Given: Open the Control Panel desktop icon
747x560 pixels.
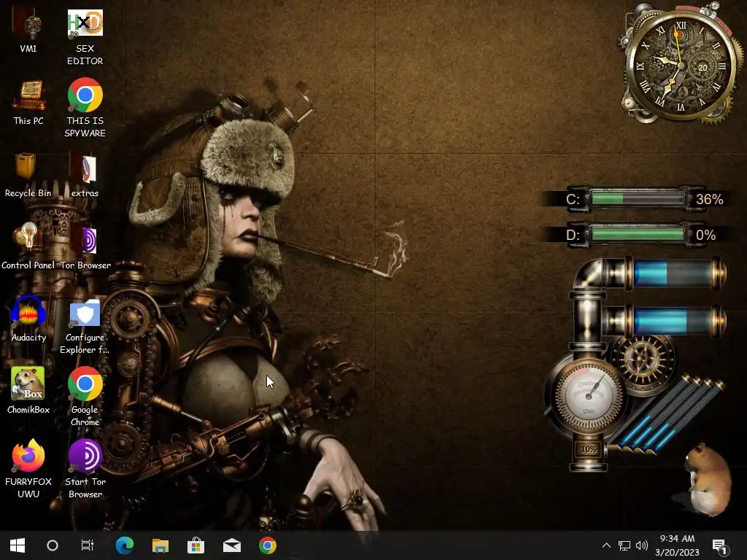Looking at the screenshot, I should (28, 246).
